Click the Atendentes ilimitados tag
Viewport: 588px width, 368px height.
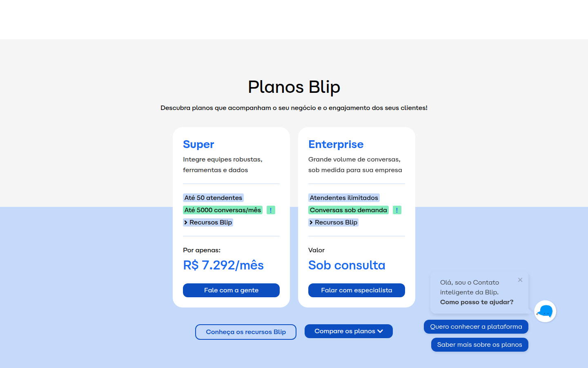pos(344,198)
